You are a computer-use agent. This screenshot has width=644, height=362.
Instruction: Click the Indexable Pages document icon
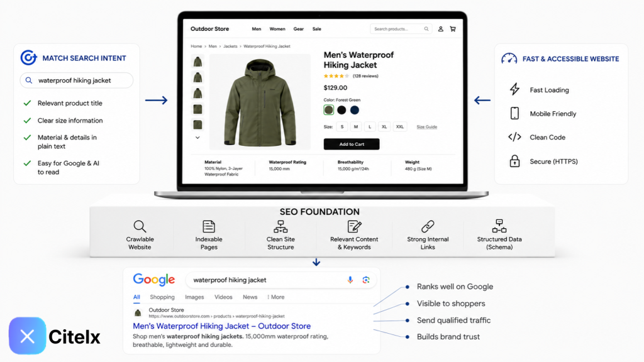(209, 226)
